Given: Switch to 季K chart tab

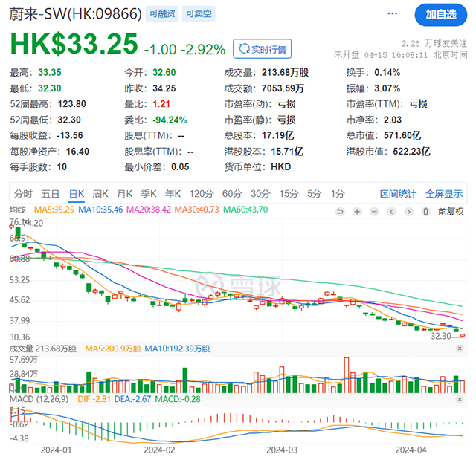Looking at the screenshot, I should pyautogui.click(x=149, y=193).
